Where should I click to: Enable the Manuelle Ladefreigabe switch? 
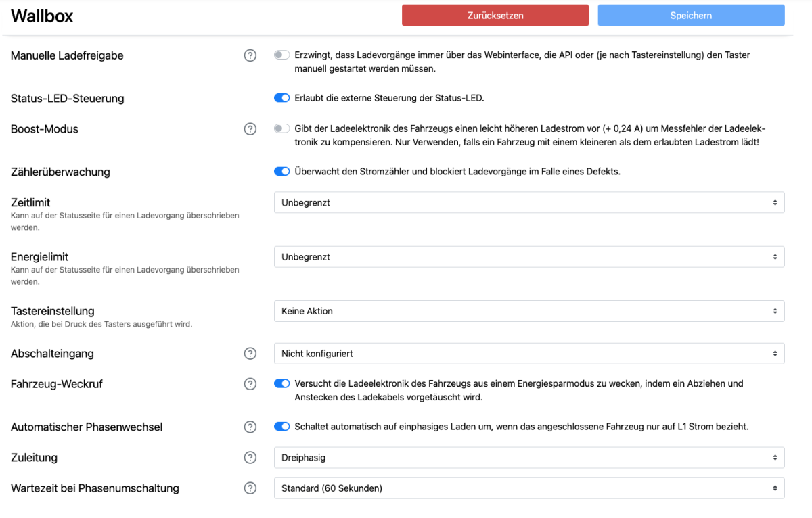pos(281,55)
